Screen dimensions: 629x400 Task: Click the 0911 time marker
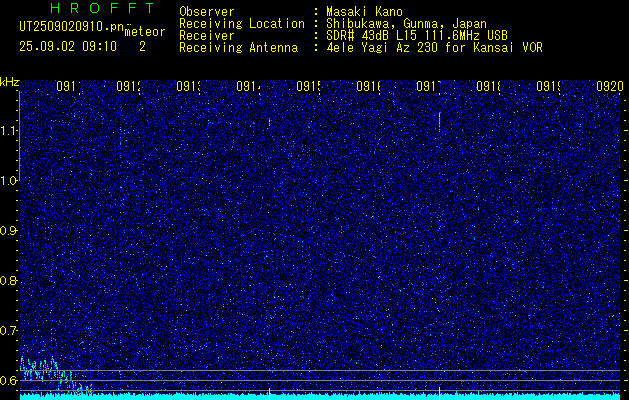[69, 86]
